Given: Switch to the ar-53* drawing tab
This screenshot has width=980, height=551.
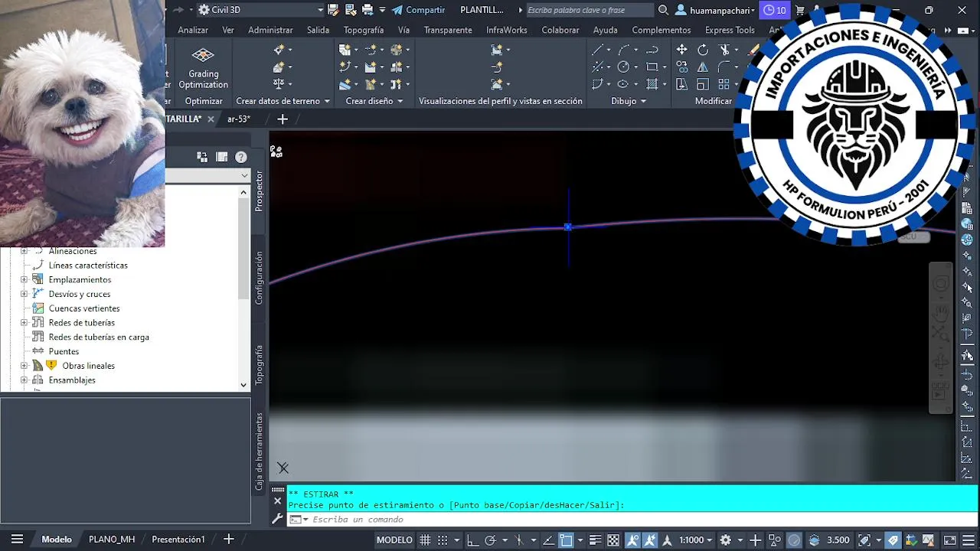Looking at the screenshot, I should point(239,119).
